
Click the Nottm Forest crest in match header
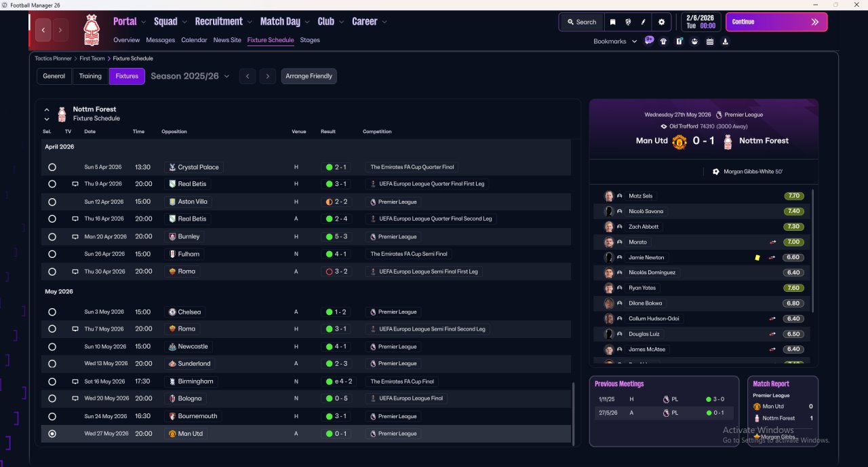click(728, 141)
